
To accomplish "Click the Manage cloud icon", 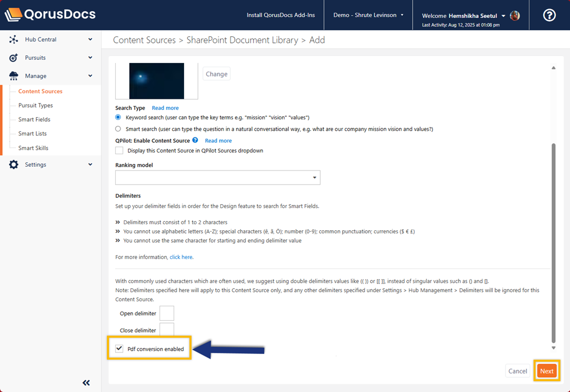I will coord(14,76).
